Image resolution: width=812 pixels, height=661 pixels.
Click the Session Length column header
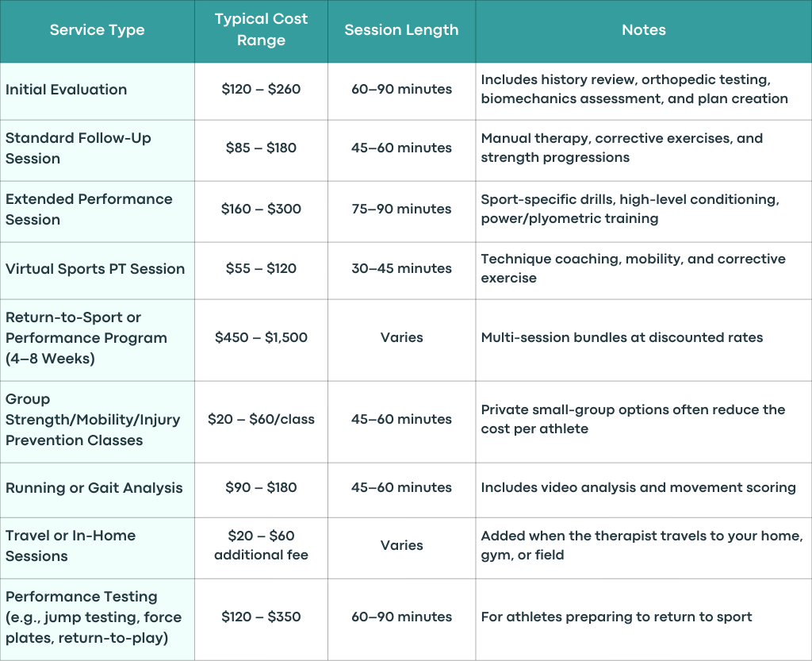pyautogui.click(x=401, y=30)
